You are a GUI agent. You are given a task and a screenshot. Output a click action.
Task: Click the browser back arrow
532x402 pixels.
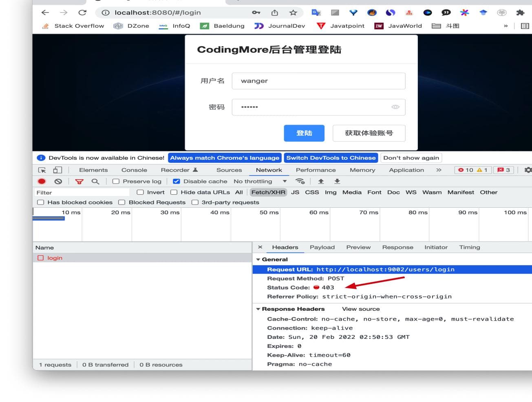point(45,13)
